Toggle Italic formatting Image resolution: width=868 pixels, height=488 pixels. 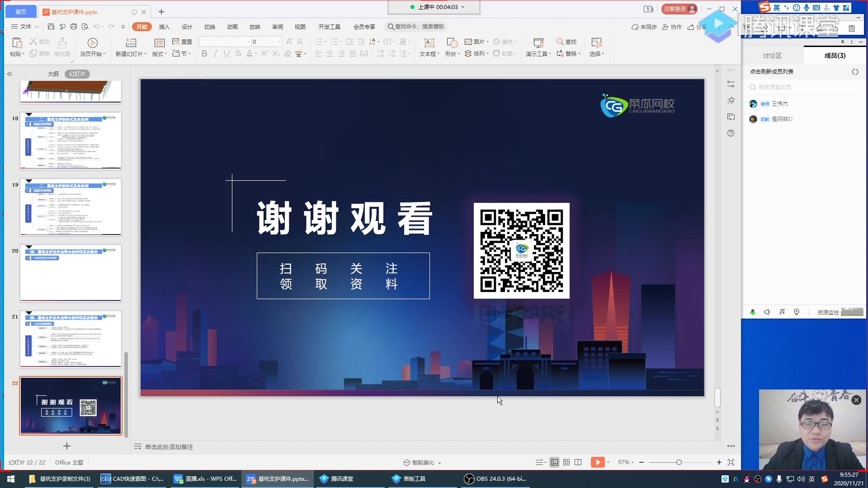pyautogui.click(x=216, y=53)
